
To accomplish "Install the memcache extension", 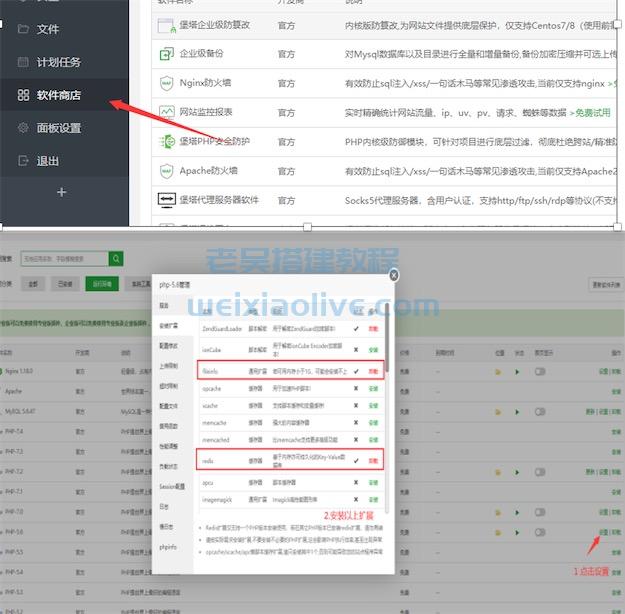I will [x=373, y=423].
